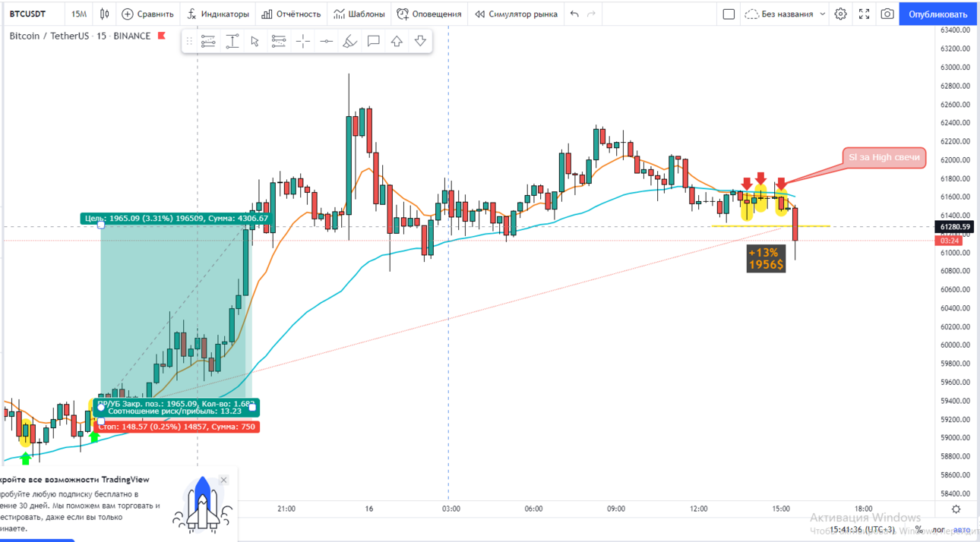Select the arrow down marker tool
The width and height of the screenshot is (980, 542).
[420, 41]
